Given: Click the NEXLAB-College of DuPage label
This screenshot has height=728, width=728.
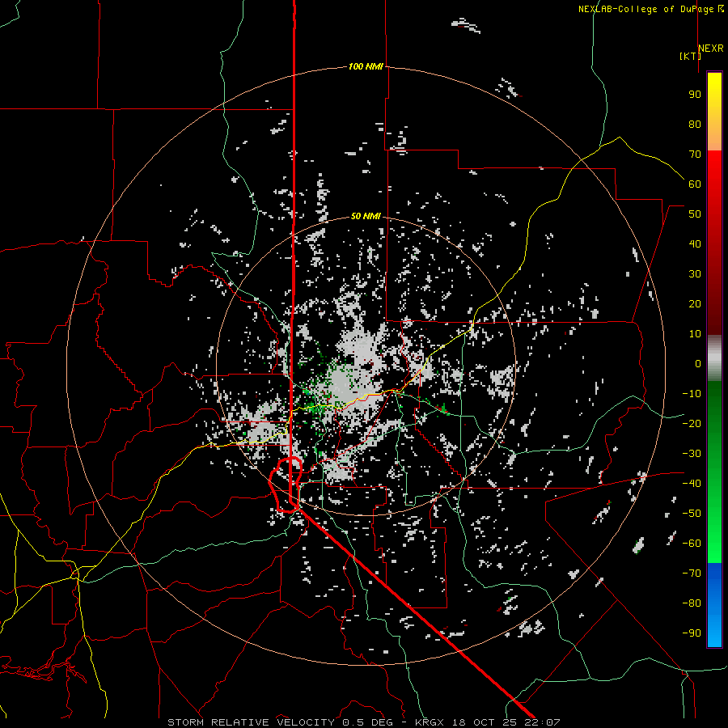Looking at the screenshot, I should coord(650,9).
